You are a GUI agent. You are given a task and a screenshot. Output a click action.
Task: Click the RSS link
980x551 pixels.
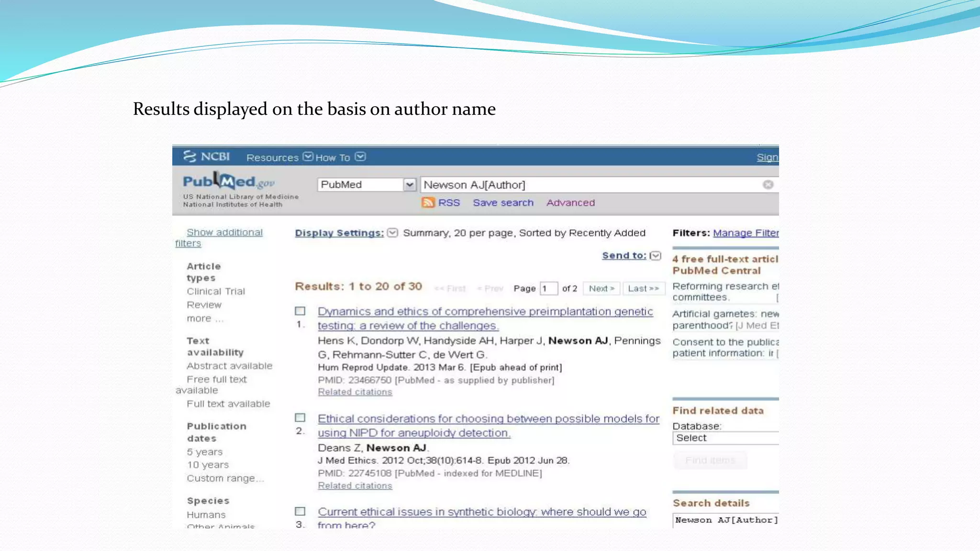point(449,203)
